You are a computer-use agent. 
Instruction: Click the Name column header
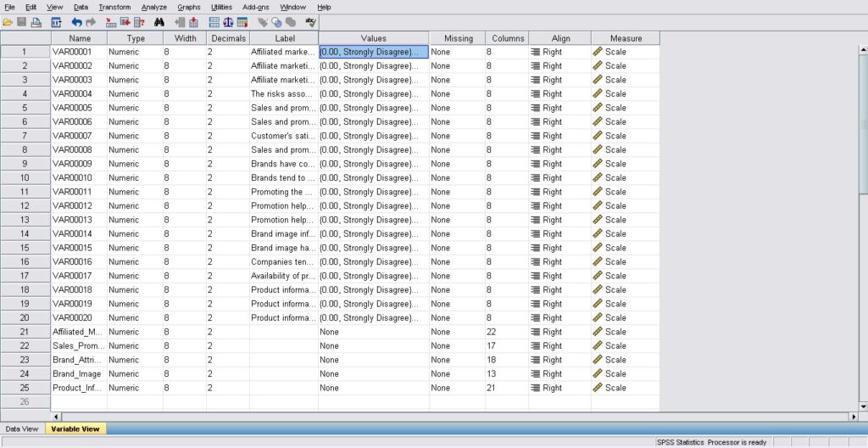pyautogui.click(x=79, y=38)
